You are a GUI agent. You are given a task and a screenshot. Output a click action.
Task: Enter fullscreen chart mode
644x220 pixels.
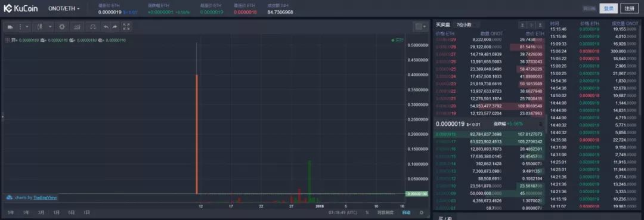(x=126, y=27)
